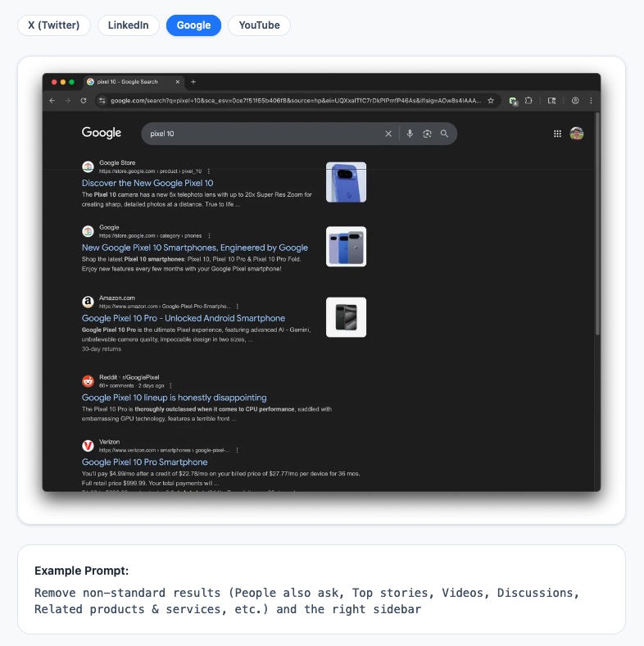
Task: Open more options for store category phones result
Action: click(x=209, y=235)
